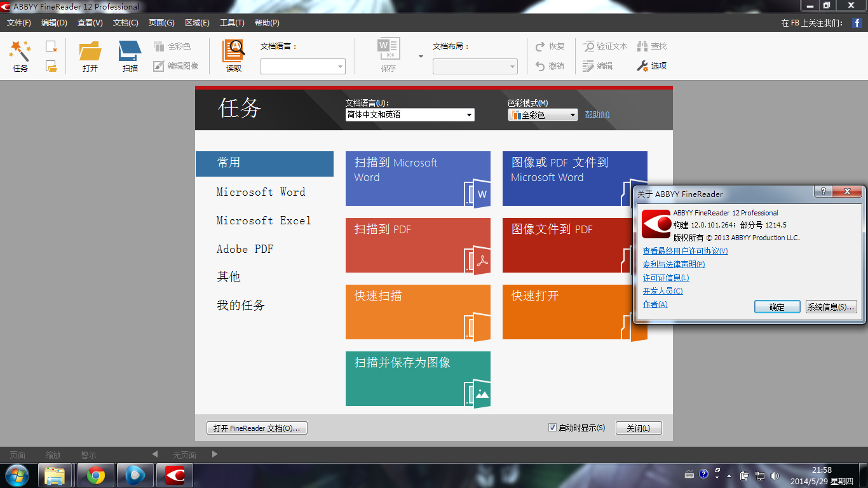
Task: Click the 扫描到 PDF tile
Action: pos(417,245)
